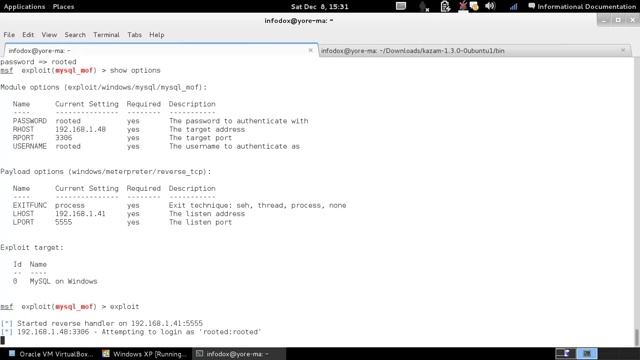Viewport: 640px width, 360px height.
Task: Click the EXITFUNC value process
Action: (x=70, y=205)
